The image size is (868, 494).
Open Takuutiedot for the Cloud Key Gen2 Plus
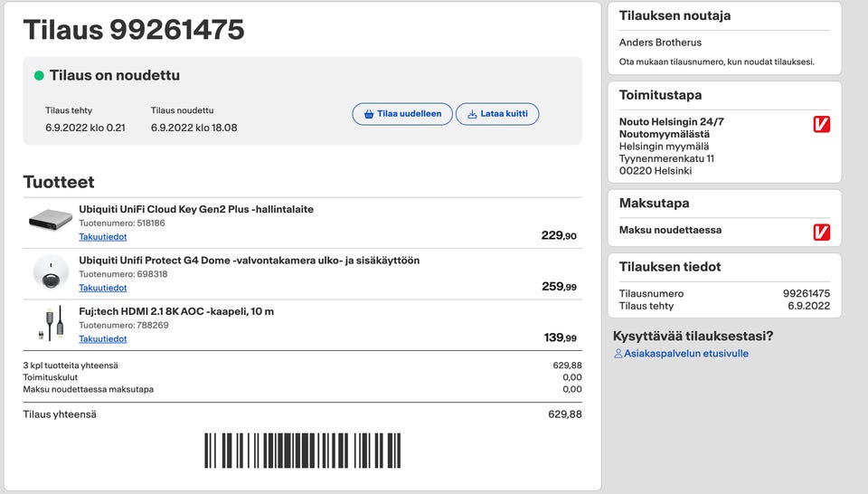[x=103, y=237]
